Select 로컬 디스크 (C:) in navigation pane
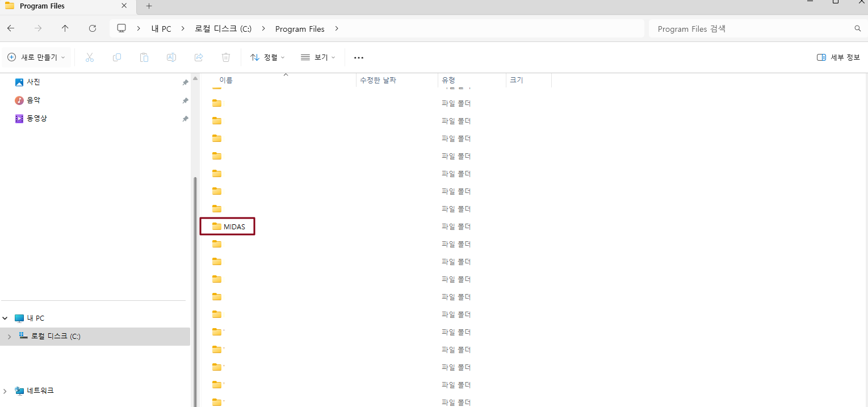868x407 pixels. [x=56, y=337]
